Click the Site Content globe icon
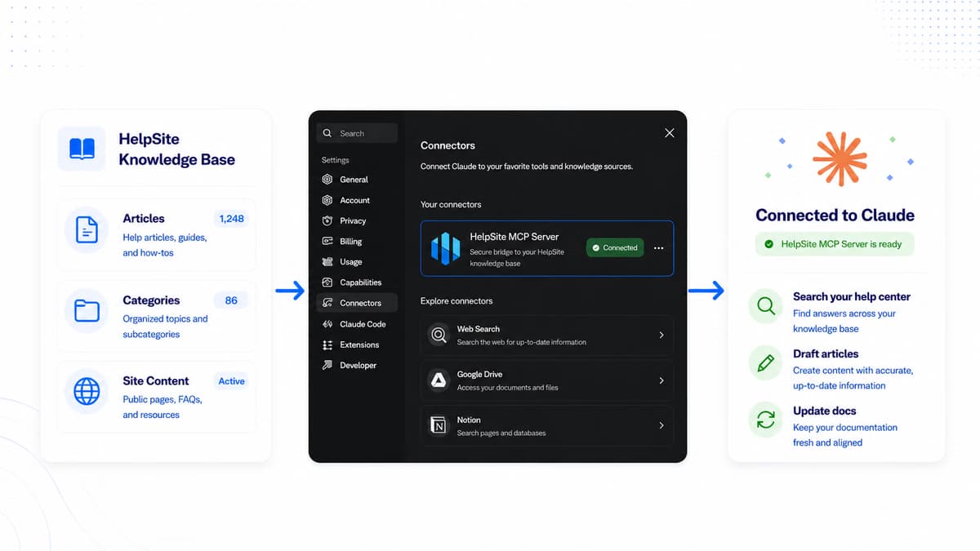This screenshot has width=980, height=551. pos(87,392)
